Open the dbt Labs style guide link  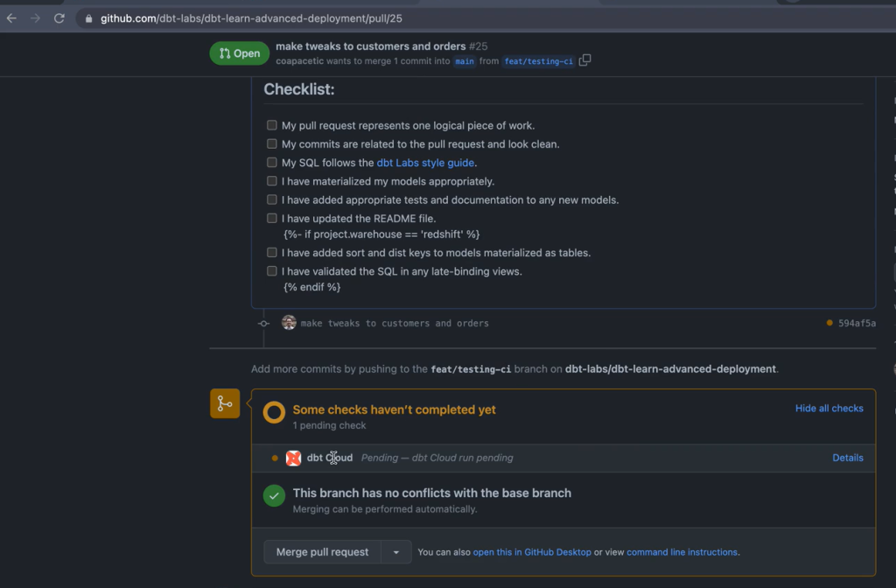[x=426, y=163]
